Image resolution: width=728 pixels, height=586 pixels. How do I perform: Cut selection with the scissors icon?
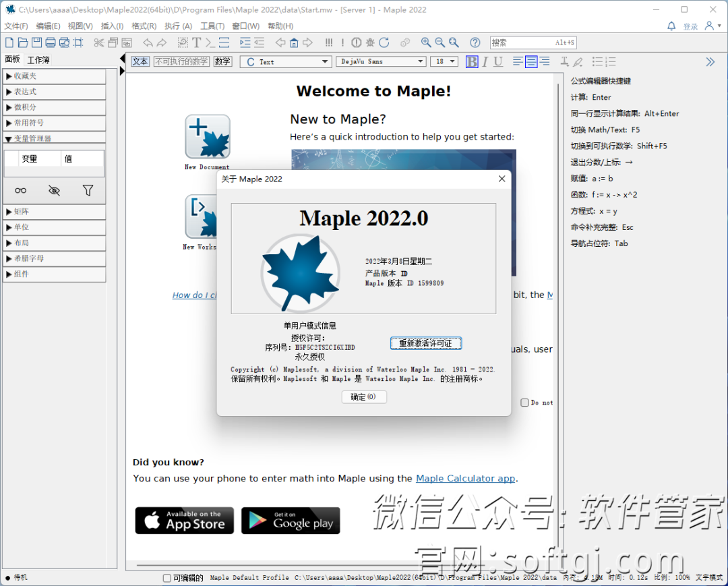(98, 42)
